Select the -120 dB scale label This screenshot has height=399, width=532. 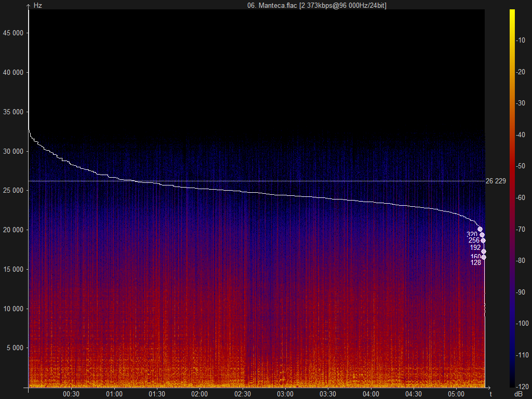pos(522,387)
